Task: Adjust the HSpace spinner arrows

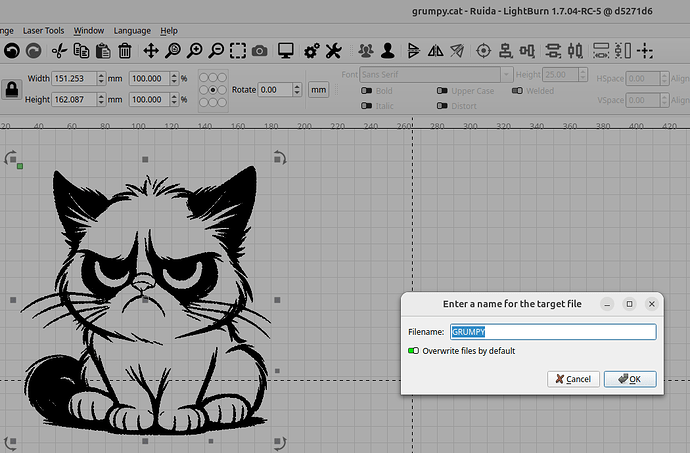Action: tap(664, 78)
